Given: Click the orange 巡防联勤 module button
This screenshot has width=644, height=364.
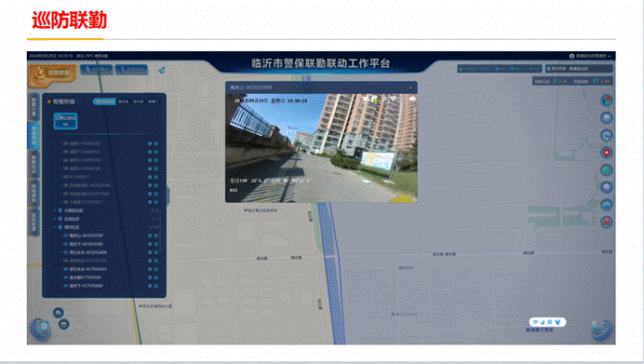Looking at the screenshot, I should pos(52,74).
